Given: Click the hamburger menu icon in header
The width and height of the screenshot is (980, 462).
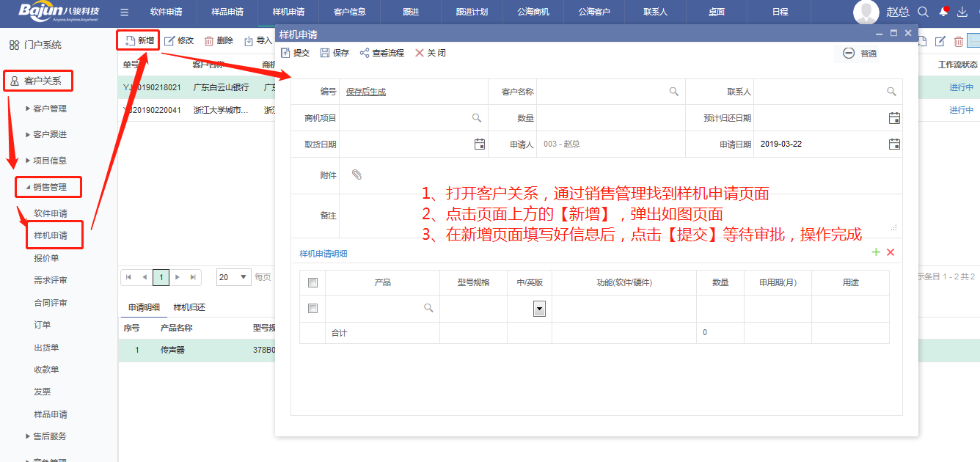Looking at the screenshot, I should click(125, 12).
